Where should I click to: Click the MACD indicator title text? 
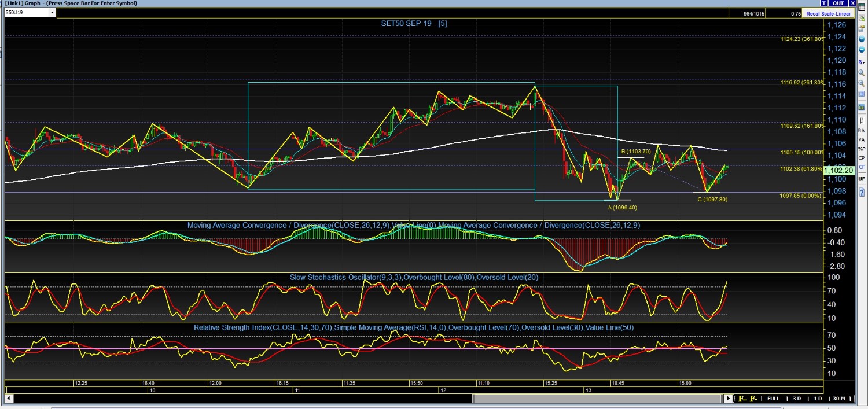tap(414, 225)
